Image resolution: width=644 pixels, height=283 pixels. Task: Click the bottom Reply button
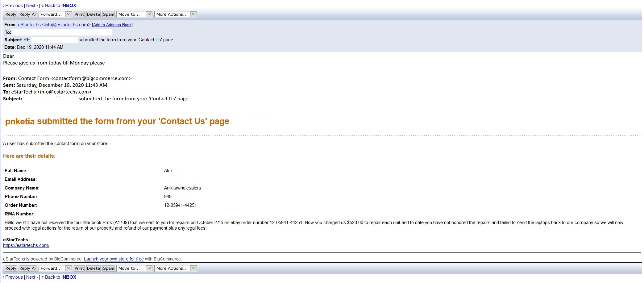(x=11, y=268)
